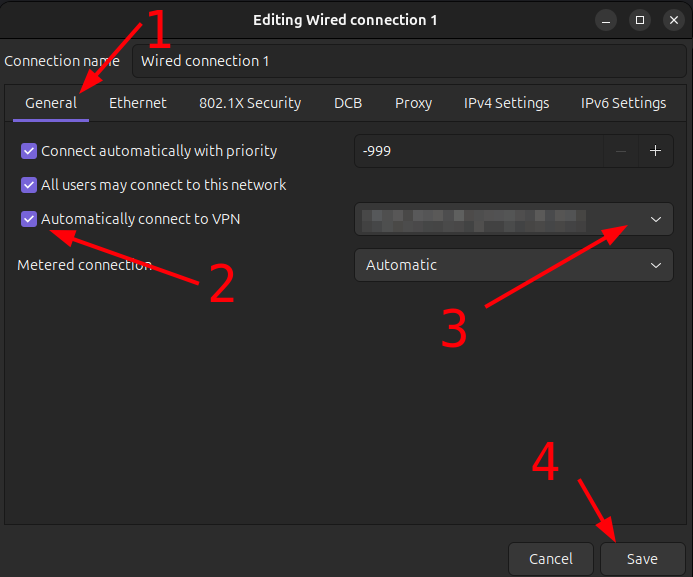
Task: Open the IPv4 Settings tab
Action: (506, 103)
